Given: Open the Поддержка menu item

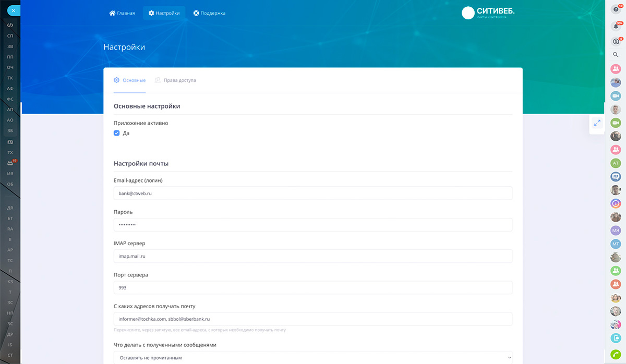Looking at the screenshot, I should pos(209,13).
